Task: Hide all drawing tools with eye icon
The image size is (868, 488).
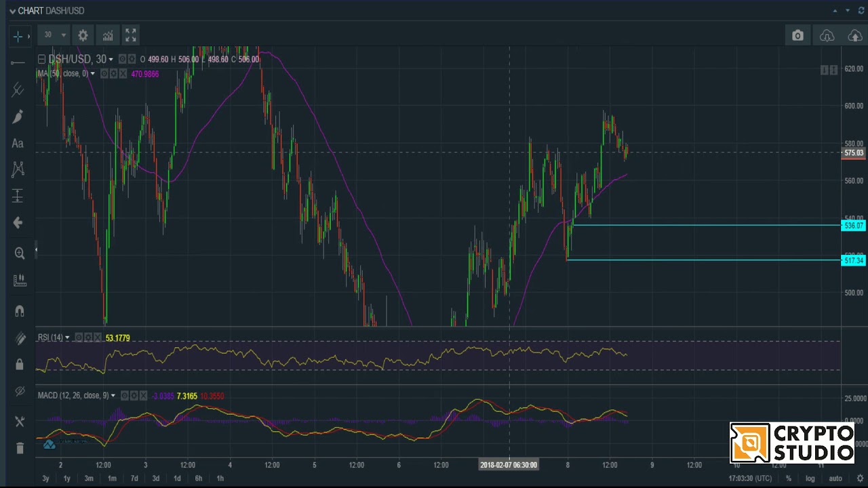Action: point(19,392)
